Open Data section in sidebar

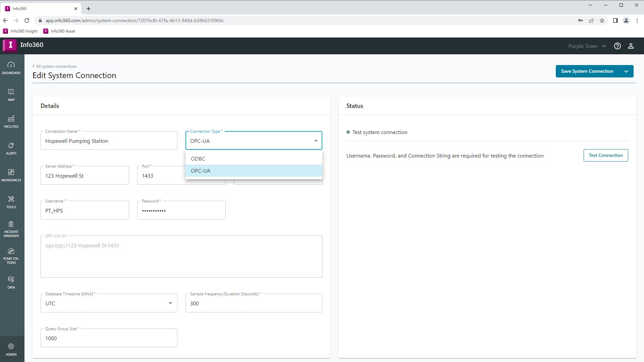(11, 282)
